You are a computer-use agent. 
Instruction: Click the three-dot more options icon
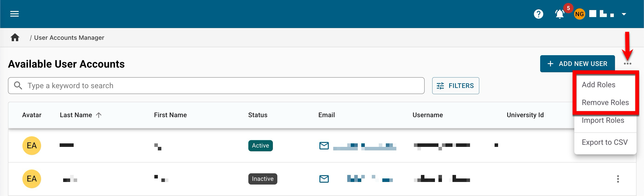tap(627, 64)
